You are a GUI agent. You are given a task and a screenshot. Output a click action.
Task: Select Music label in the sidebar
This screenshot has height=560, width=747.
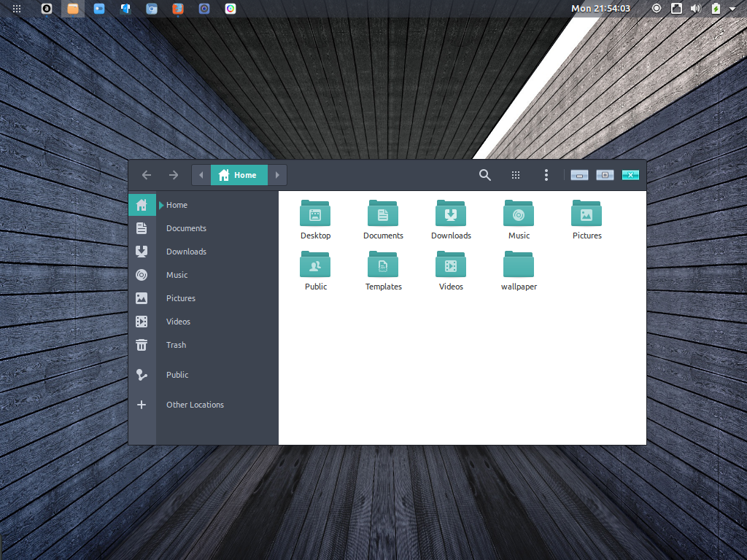(x=177, y=275)
